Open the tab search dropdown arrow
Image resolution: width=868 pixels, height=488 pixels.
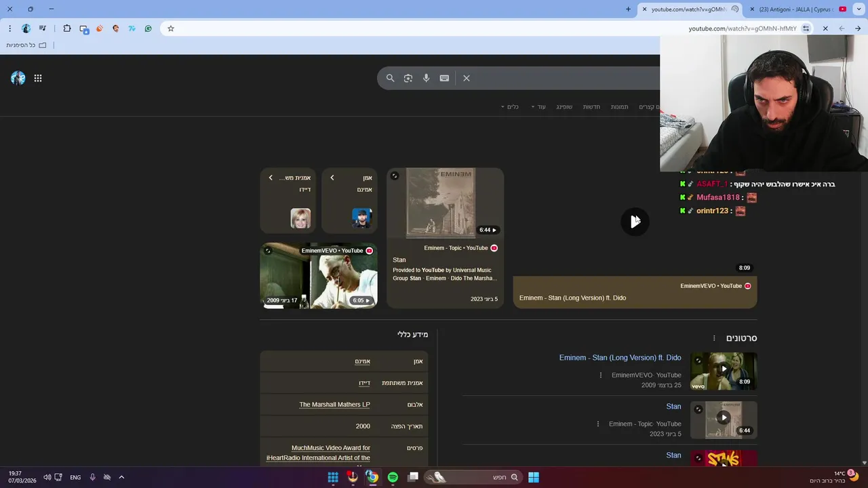click(859, 9)
